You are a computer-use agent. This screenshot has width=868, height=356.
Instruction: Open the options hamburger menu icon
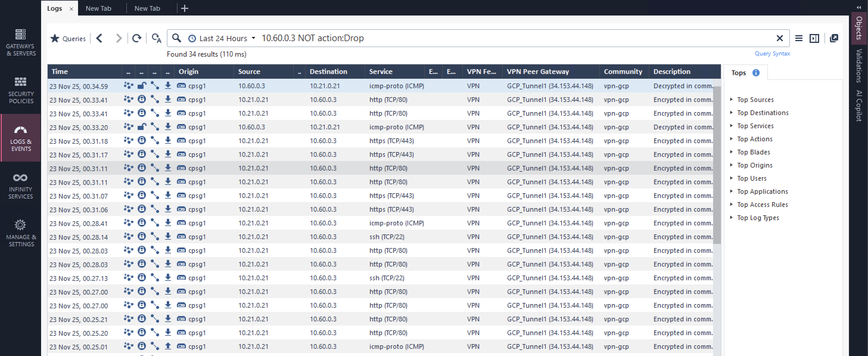799,38
